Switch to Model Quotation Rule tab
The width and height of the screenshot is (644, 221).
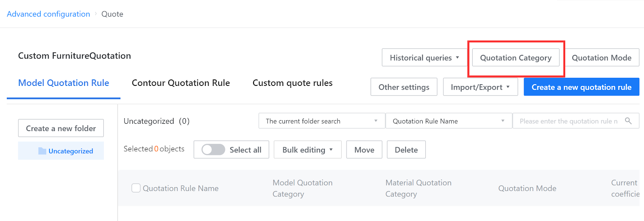click(64, 83)
